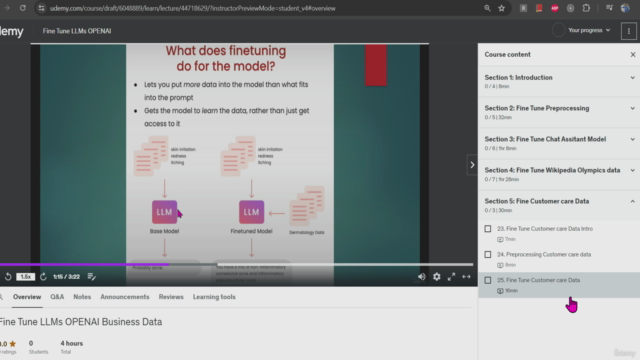Viewport: 640px width, 360px height.
Task: Open the three-dot course options menu
Action: point(629,31)
